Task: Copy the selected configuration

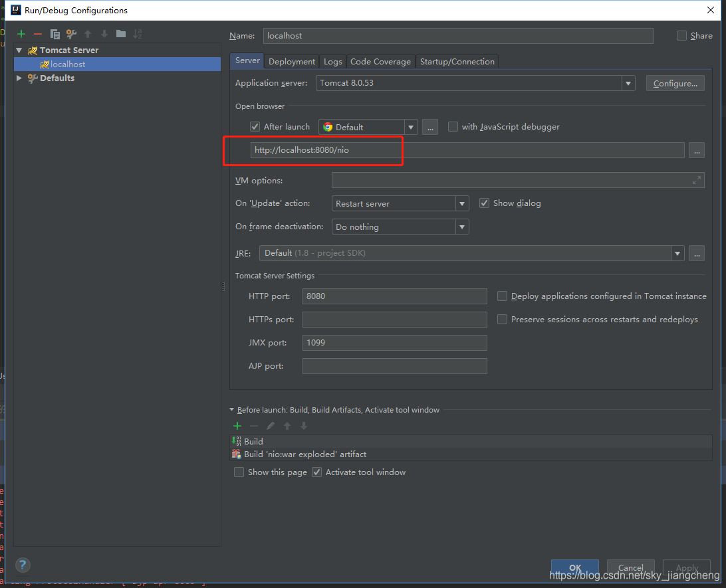Action: 55,34
